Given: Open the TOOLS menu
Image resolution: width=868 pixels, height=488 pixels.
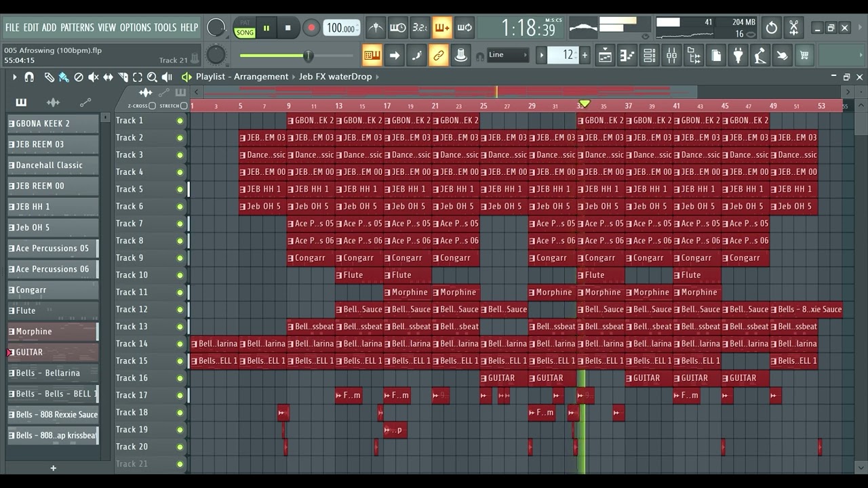Looking at the screenshot, I should [x=165, y=28].
